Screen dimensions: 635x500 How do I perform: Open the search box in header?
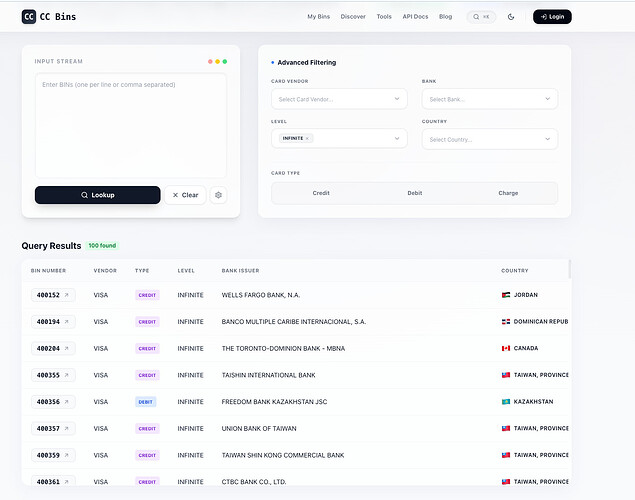(x=481, y=17)
